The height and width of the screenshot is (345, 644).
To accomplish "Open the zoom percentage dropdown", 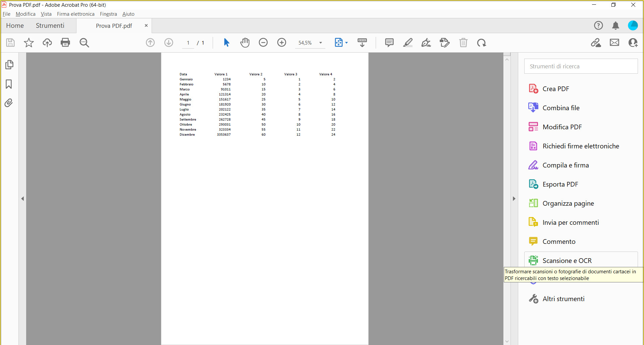I will 321,43.
